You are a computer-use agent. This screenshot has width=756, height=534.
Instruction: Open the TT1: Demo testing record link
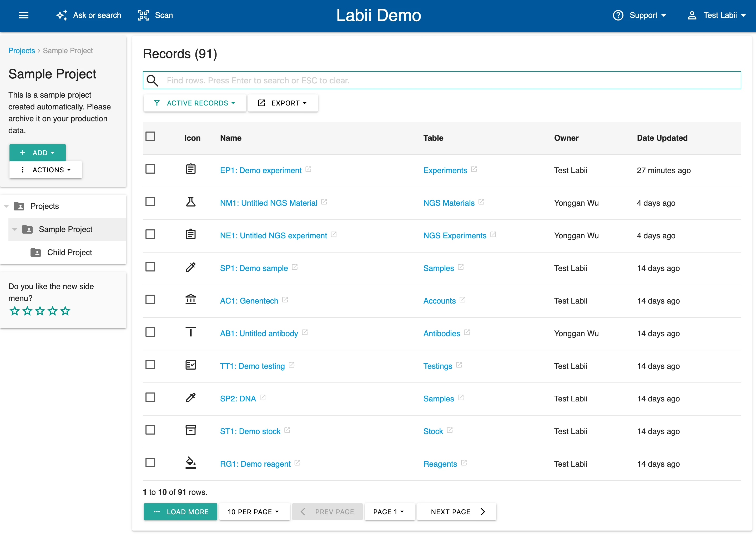pyautogui.click(x=252, y=366)
